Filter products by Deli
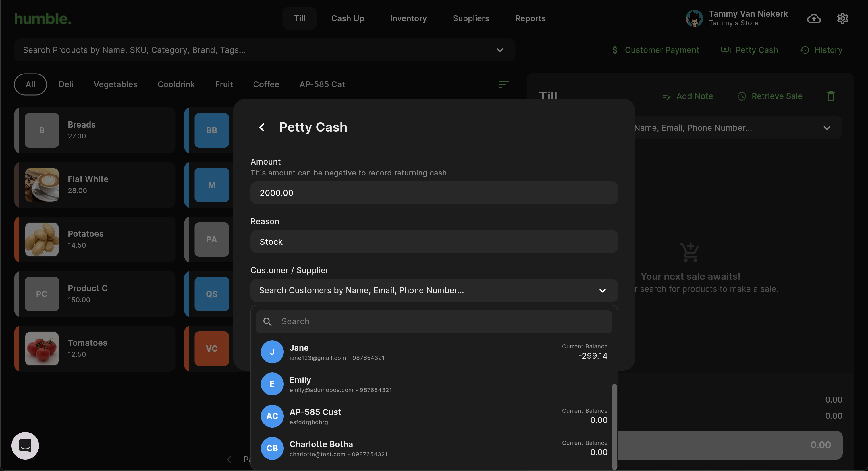868x471 pixels. pyautogui.click(x=66, y=84)
